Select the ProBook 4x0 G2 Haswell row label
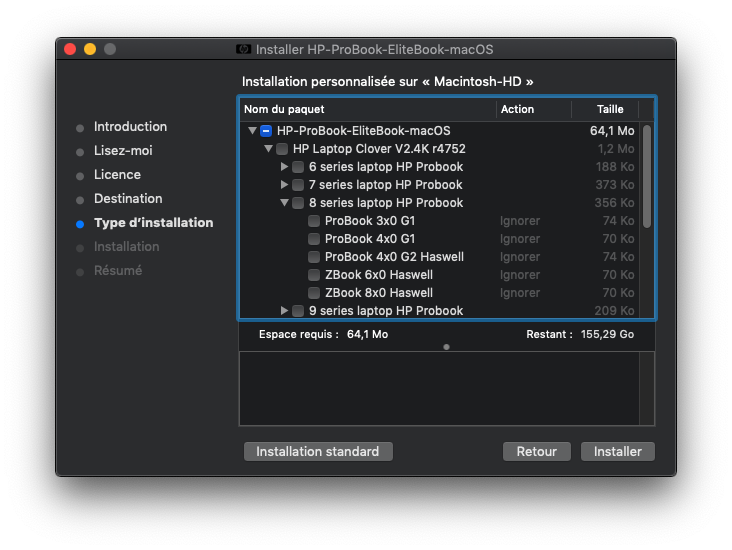 pyautogui.click(x=394, y=257)
